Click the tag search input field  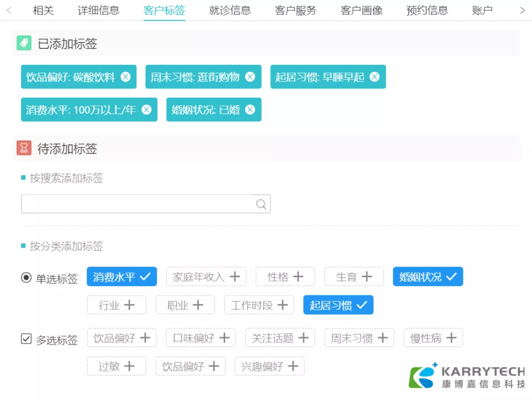(137, 204)
